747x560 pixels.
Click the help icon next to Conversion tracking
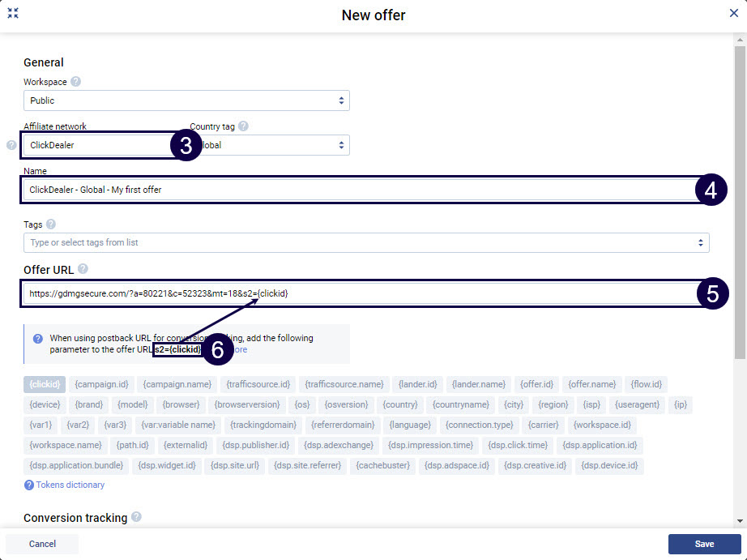tap(136, 517)
